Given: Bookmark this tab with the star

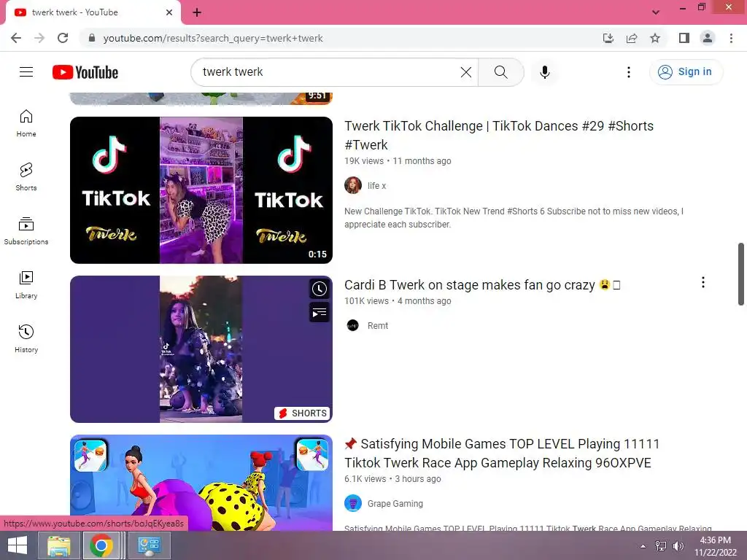Looking at the screenshot, I should (x=655, y=38).
